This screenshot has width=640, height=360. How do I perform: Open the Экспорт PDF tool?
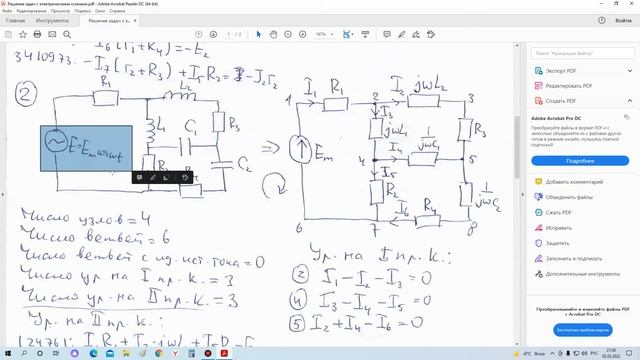(x=560, y=71)
